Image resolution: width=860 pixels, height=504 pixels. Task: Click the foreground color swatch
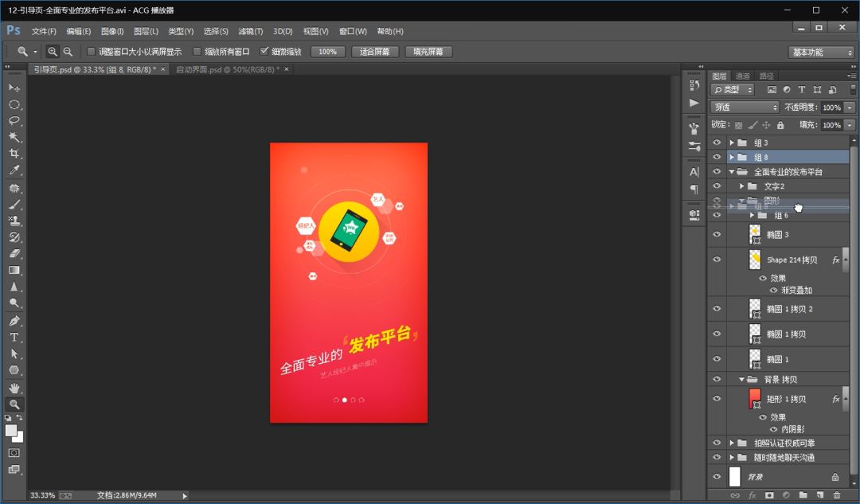tap(11, 430)
